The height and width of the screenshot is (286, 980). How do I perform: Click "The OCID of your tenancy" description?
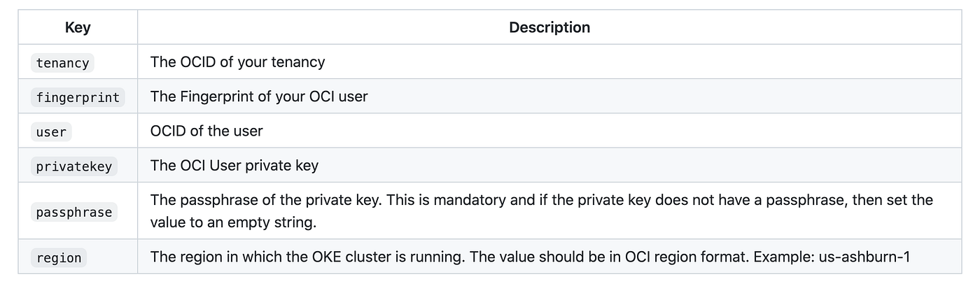[x=237, y=62]
